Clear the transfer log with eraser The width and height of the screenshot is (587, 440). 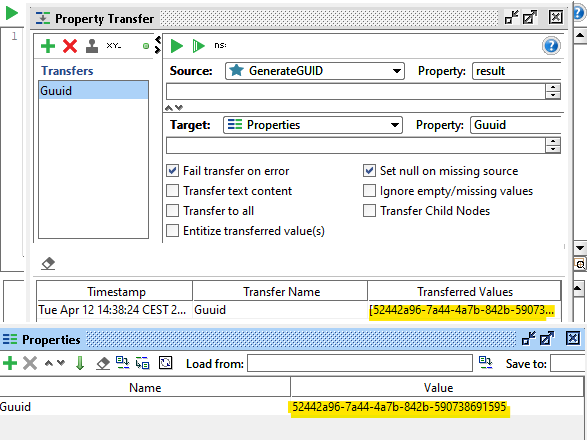point(48,263)
